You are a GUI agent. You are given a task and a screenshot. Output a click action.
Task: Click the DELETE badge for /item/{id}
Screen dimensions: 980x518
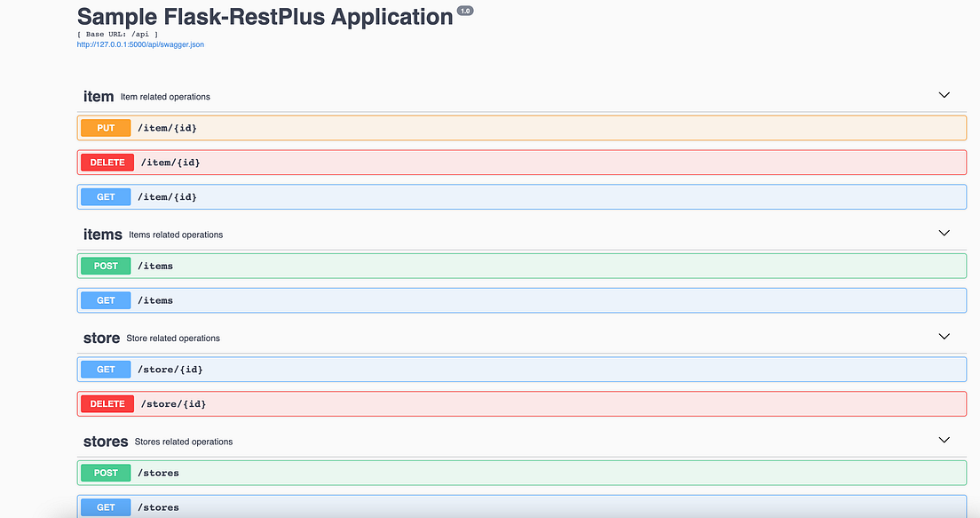(107, 162)
